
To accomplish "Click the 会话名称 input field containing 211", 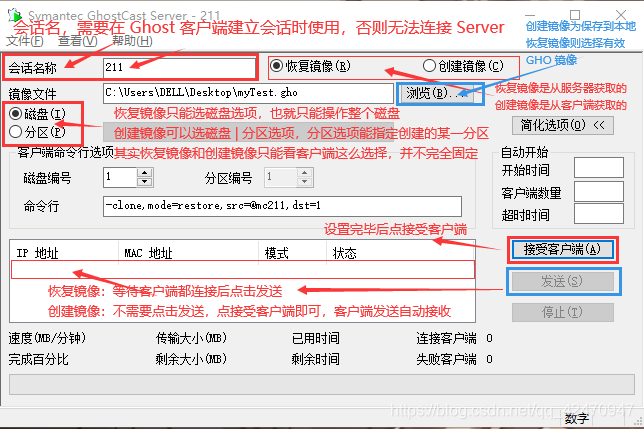I will 179,67.
